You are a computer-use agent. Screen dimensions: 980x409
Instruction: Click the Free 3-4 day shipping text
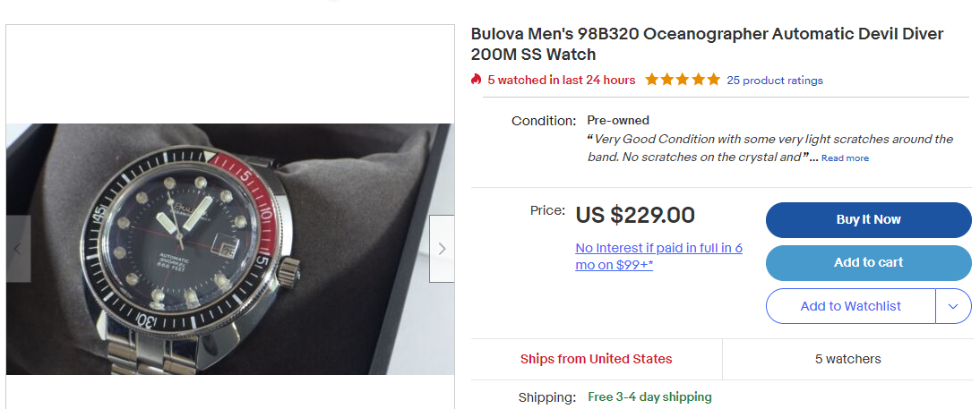point(649,396)
